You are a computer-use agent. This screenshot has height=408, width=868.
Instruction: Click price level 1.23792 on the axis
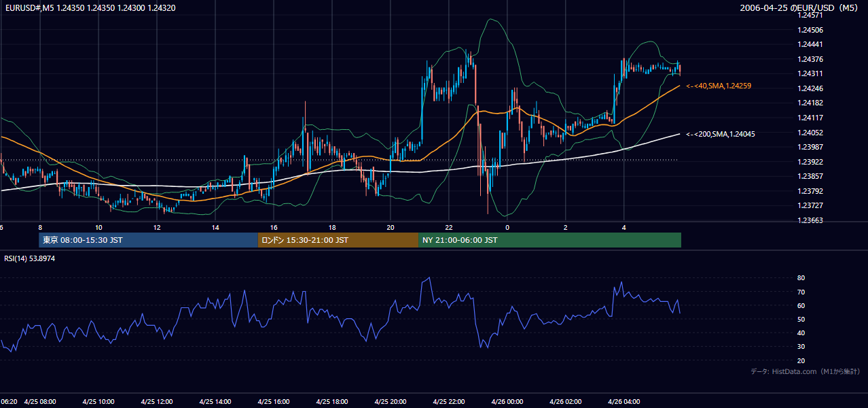coord(810,191)
